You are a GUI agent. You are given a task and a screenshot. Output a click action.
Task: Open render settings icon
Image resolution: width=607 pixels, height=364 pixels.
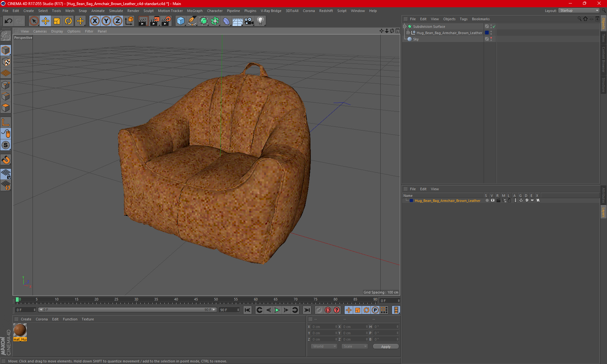pyautogui.click(x=166, y=21)
